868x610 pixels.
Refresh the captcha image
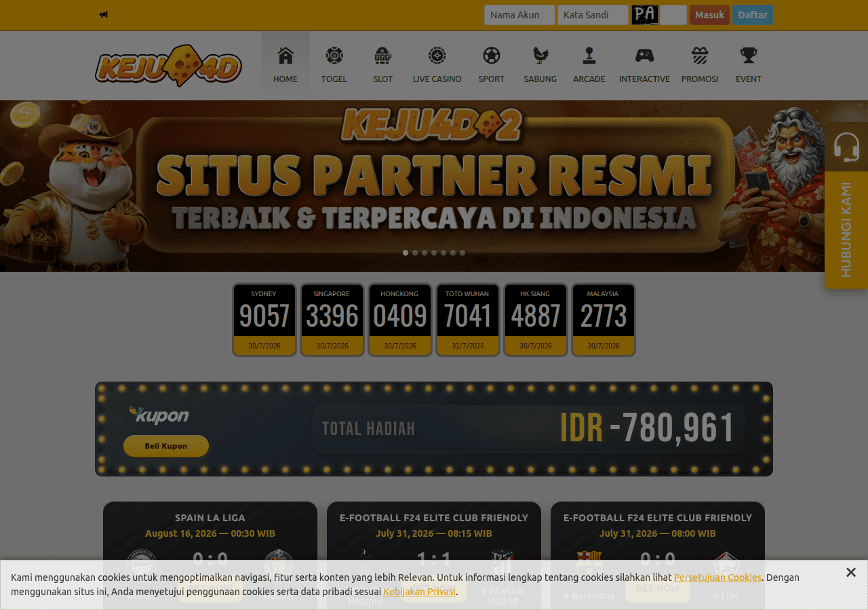645,15
